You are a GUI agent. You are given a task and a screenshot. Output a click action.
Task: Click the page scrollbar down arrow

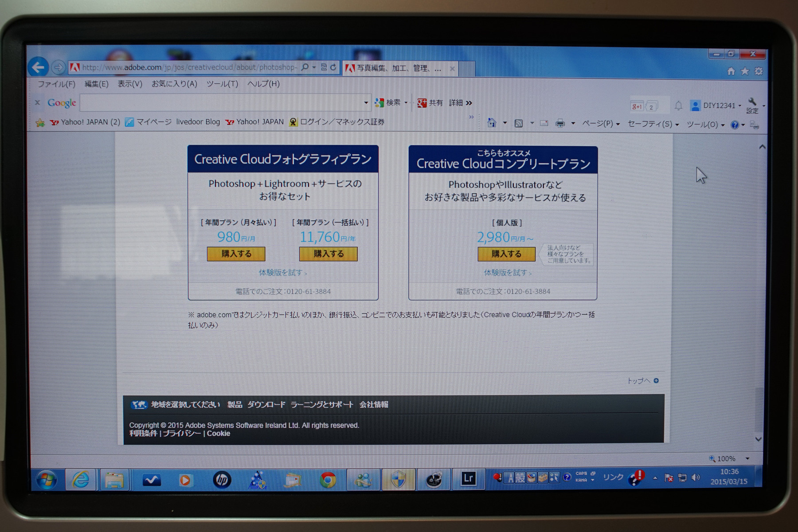coord(759,439)
